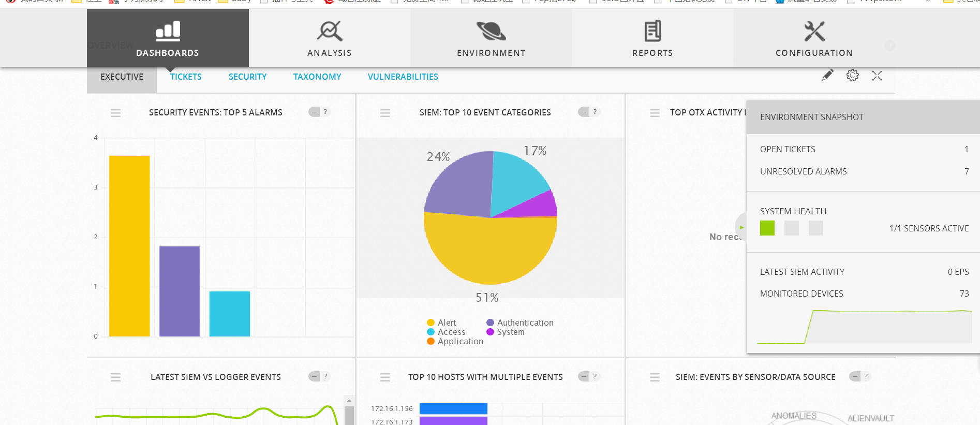This screenshot has height=425, width=980.
Task: Click the cyan alarm bar in chart
Action: [x=230, y=314]
